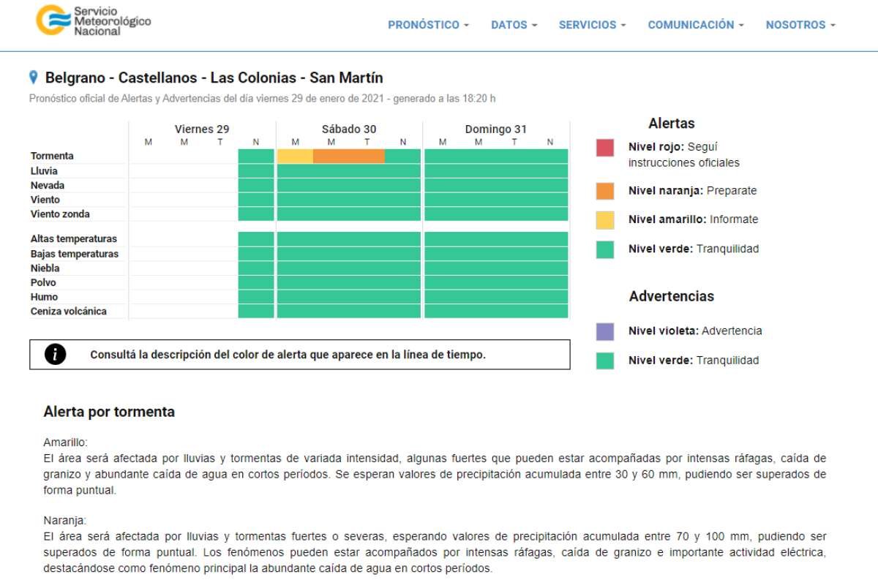Click the Viento zonda row label
Viewport: 878px width, 588px height.
pyautogui.click(x=60, y=214)
